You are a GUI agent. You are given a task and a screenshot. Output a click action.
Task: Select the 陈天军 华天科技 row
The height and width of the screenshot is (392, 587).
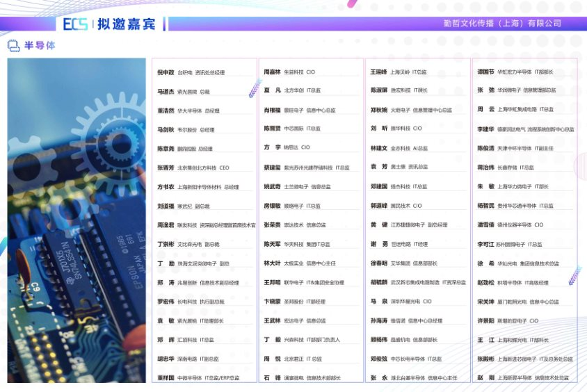(297, 244)
